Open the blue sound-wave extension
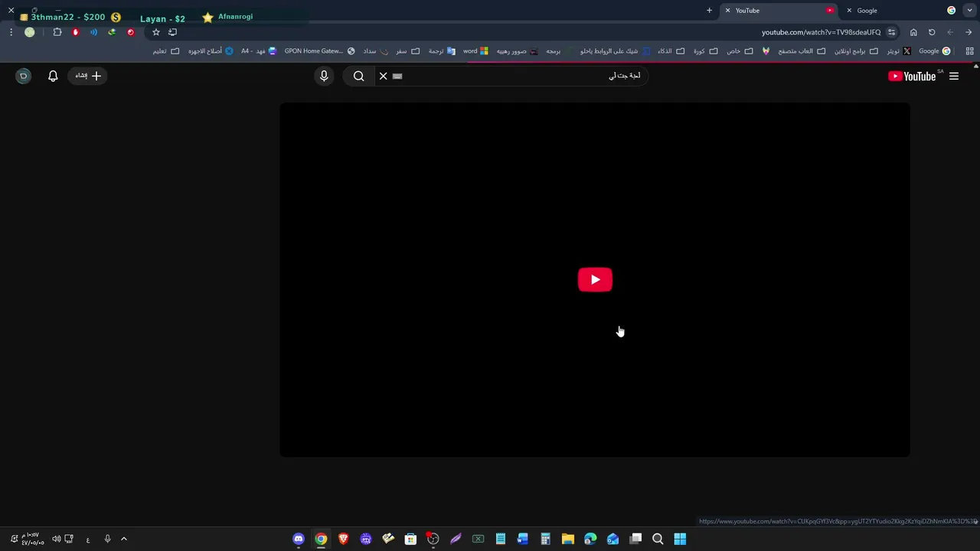980x551 pixels. pyautogui.click(x=93, y=32)
